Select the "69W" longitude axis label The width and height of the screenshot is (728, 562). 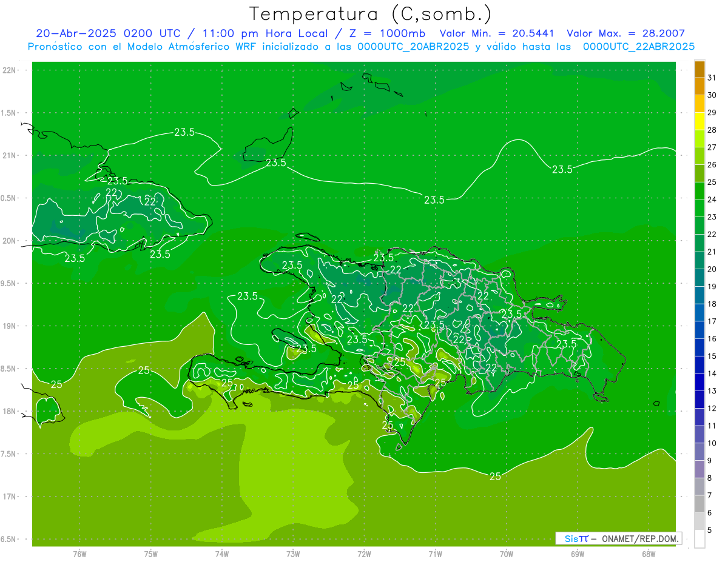578,554
